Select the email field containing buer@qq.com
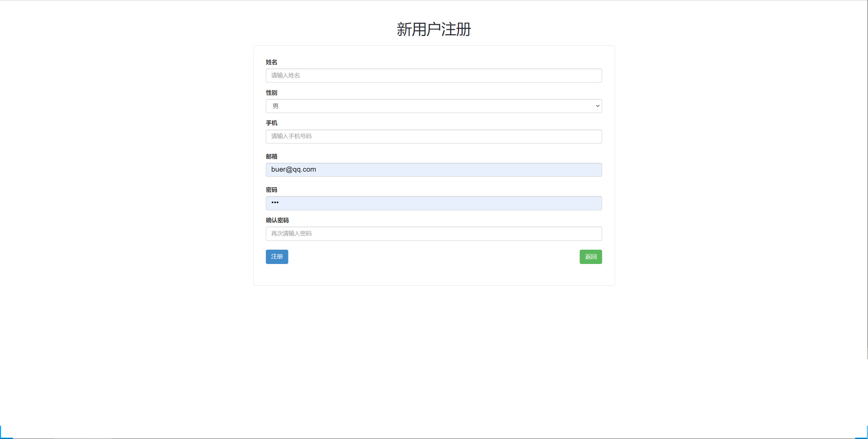The image size is (868, 439). (x=433, y=169)
